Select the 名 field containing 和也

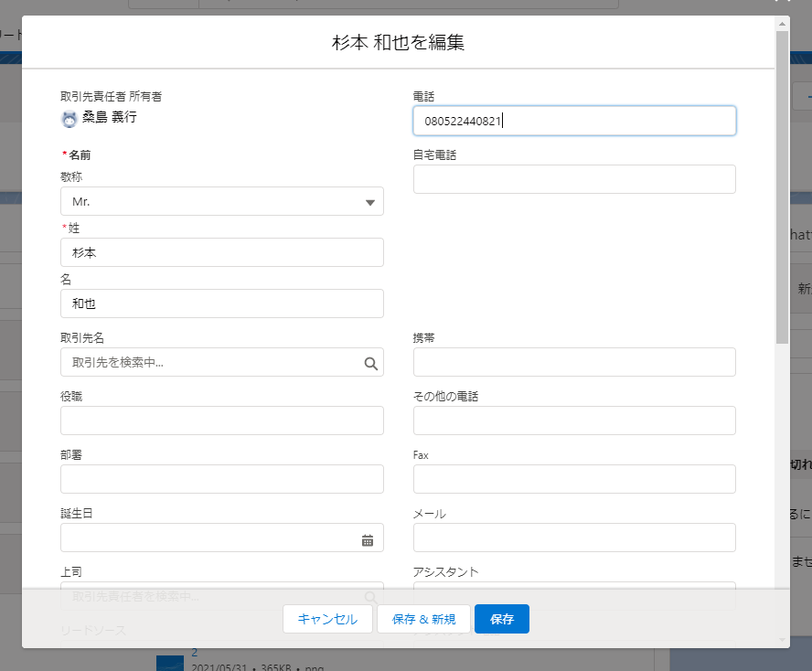221,304
